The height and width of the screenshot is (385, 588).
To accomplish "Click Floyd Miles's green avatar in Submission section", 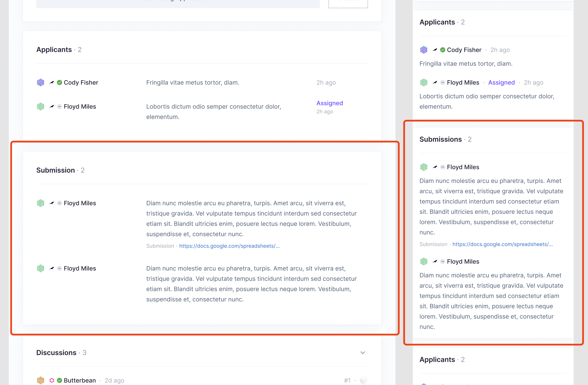I will pos(40,203).
